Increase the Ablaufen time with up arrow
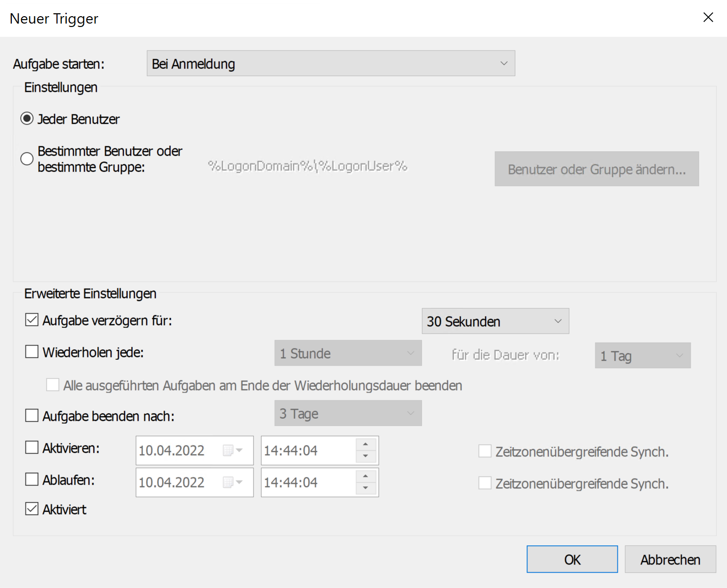Screen dimensions: 727x588 pyautogui.click(x=365, y=476)
